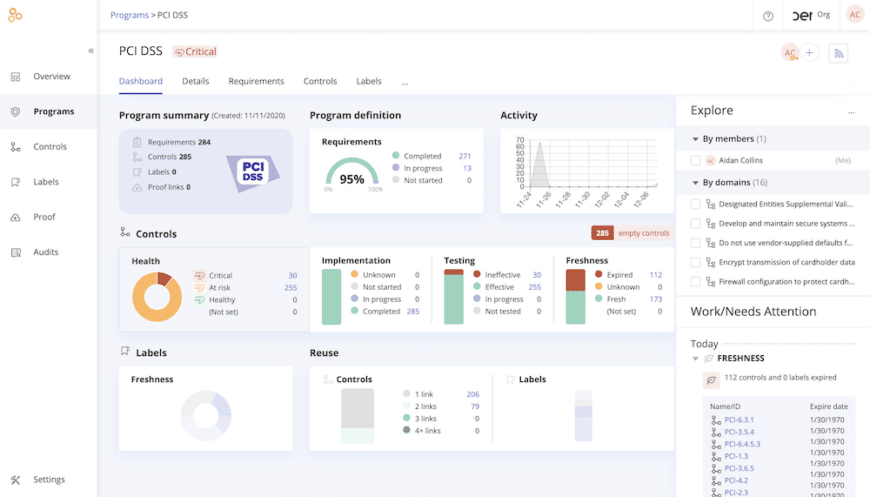
Task: Open the Details tab
Action: (195, 81)
